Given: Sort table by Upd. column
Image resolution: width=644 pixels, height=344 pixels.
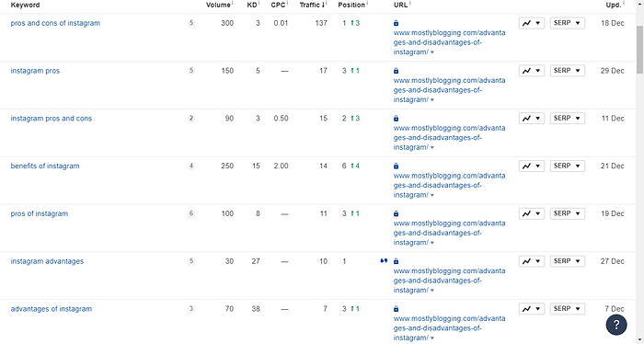Looking at the screenshot, I should (614, 5).
